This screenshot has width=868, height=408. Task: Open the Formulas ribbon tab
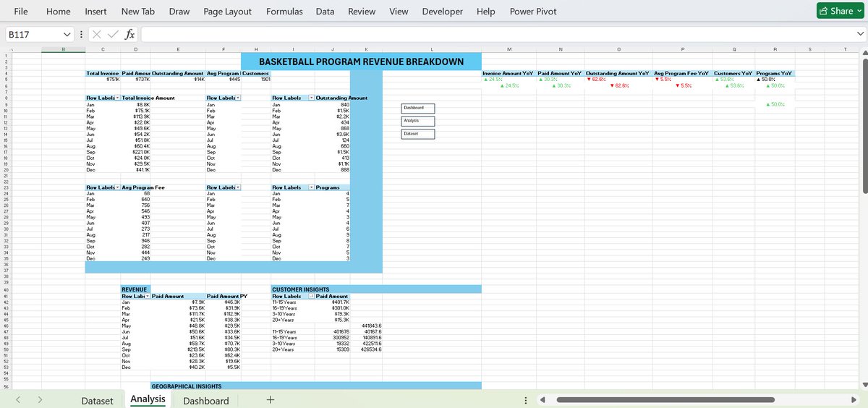tap(284, 11)
